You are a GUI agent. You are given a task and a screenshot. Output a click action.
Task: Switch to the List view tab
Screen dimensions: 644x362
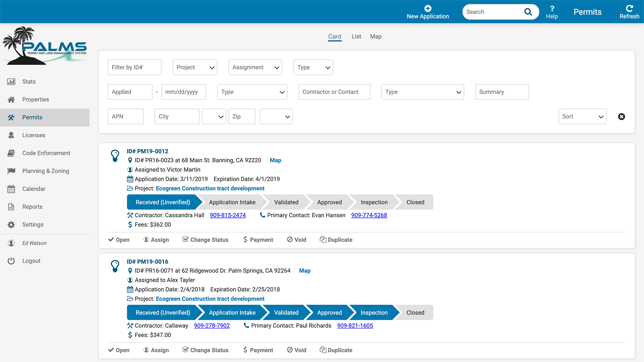click(x=356, y=37)
